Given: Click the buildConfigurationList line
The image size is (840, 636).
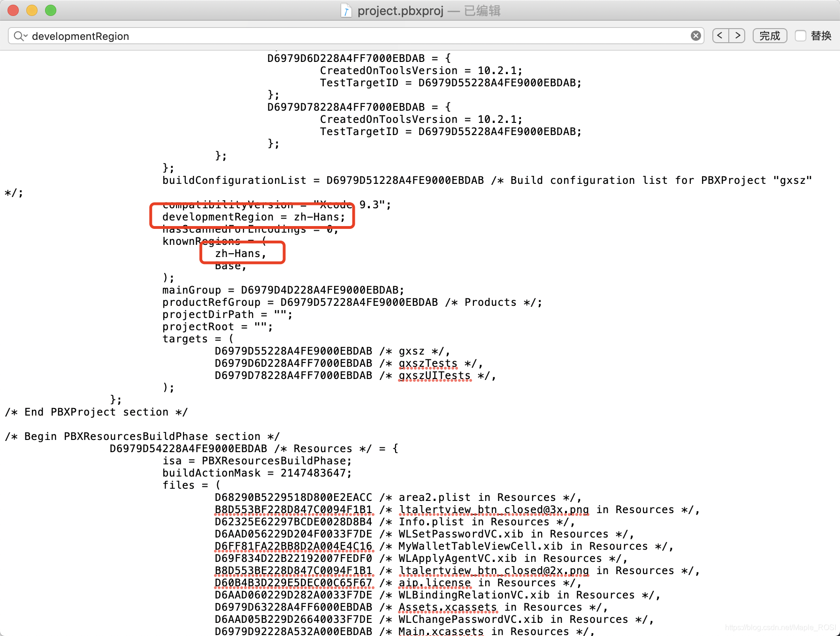Looking at the screenshot, I should 487,180.
